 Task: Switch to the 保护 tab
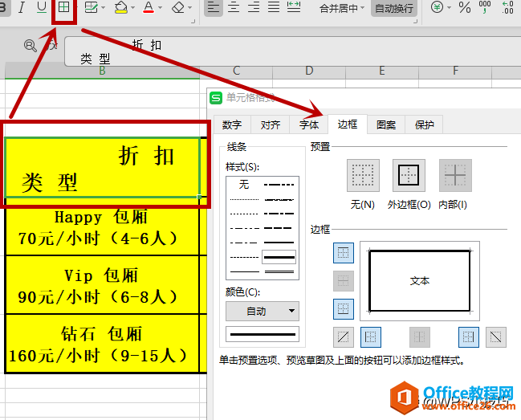tap(425, 125)
